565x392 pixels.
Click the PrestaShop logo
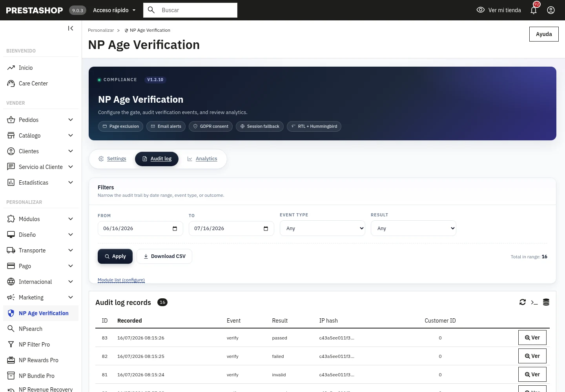click(x=35, y=10)
